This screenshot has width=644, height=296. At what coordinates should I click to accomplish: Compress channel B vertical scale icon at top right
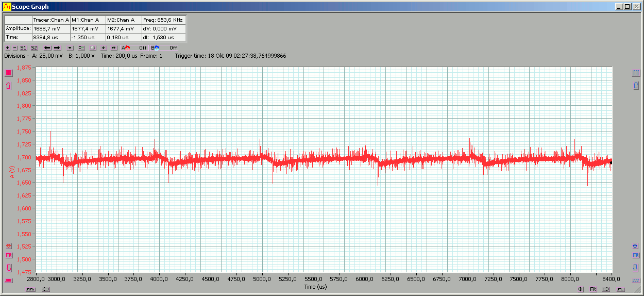pyautogui.click(x=635, y=73)
